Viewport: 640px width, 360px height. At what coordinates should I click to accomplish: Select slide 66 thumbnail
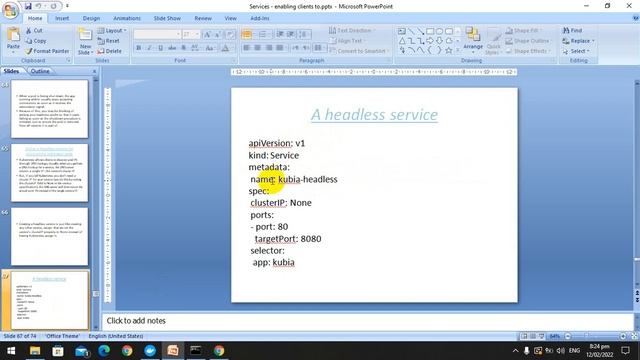point(49,237)
